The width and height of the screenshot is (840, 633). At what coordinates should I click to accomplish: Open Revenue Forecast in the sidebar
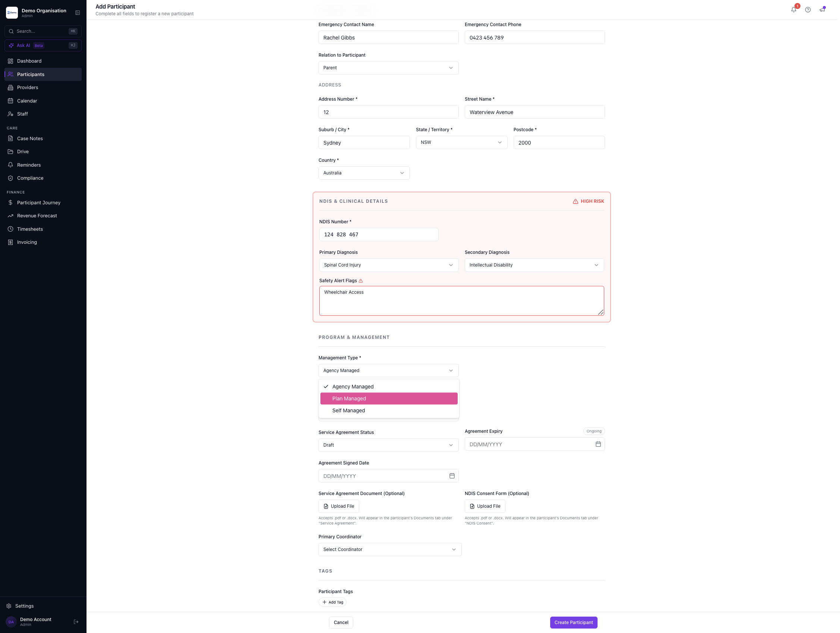coord(43,216)
